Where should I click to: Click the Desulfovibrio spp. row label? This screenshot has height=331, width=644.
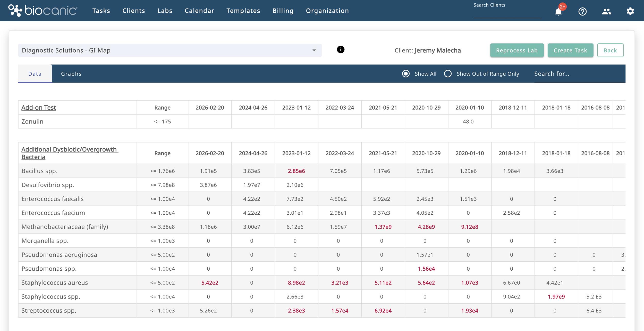pyautogui.click(x=48, y=185)
